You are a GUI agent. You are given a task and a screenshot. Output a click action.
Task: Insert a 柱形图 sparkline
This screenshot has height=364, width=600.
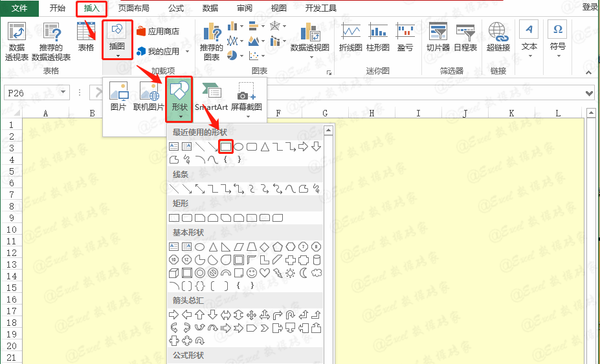(378, 37)
